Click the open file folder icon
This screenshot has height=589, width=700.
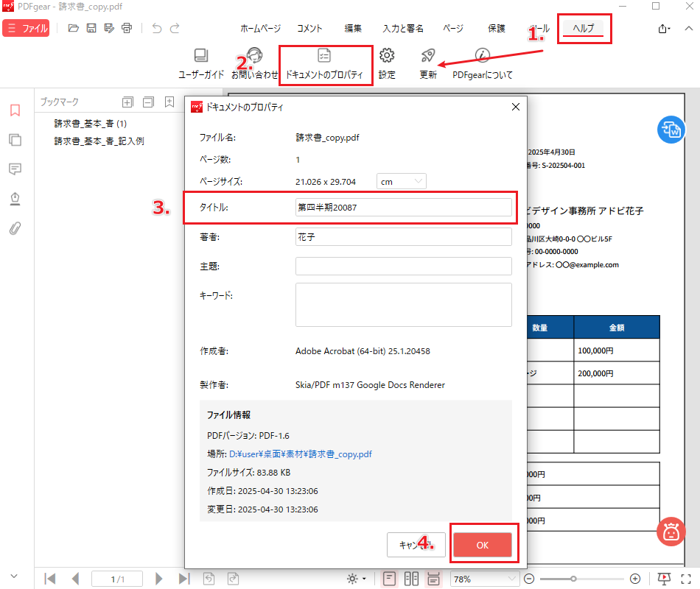(73, 28)
